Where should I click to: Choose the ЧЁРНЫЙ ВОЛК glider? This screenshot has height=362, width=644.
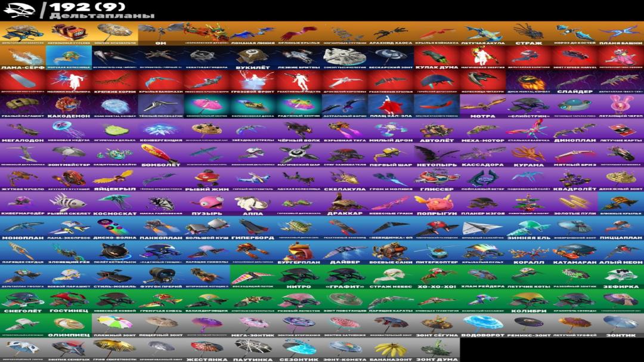[x=299, y=130]
